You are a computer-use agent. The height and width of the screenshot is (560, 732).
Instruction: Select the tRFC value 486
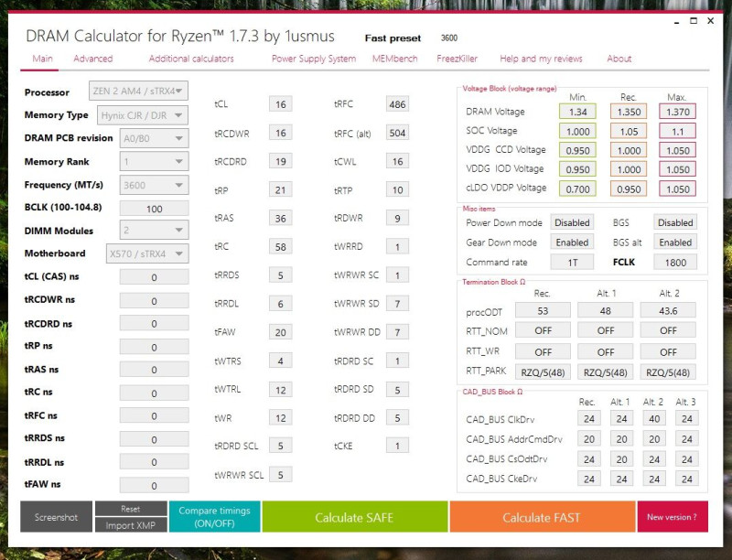(x=397, y=104)
